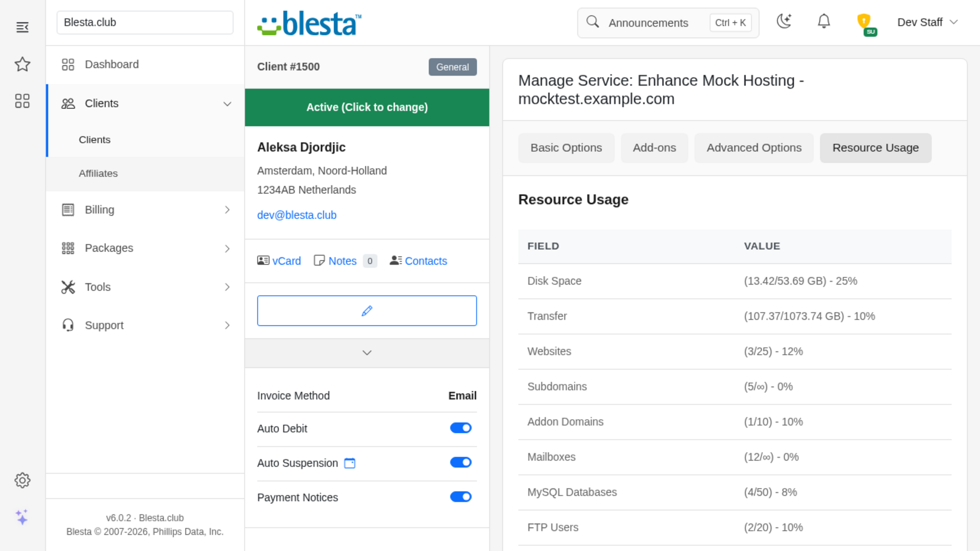
Task: Click the Subdomains row label
Action: point(557,387)
